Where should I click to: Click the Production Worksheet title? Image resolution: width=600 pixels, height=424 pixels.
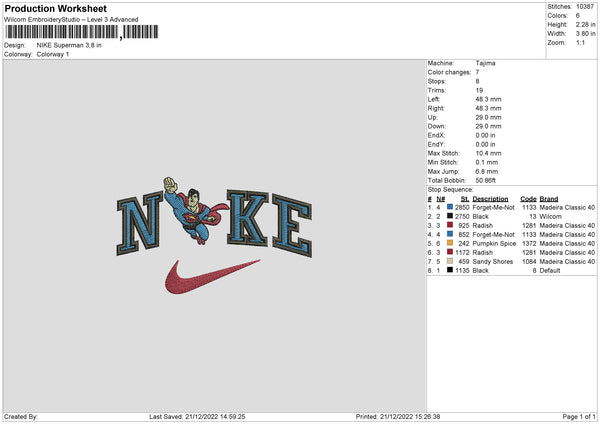coord(55,8)
